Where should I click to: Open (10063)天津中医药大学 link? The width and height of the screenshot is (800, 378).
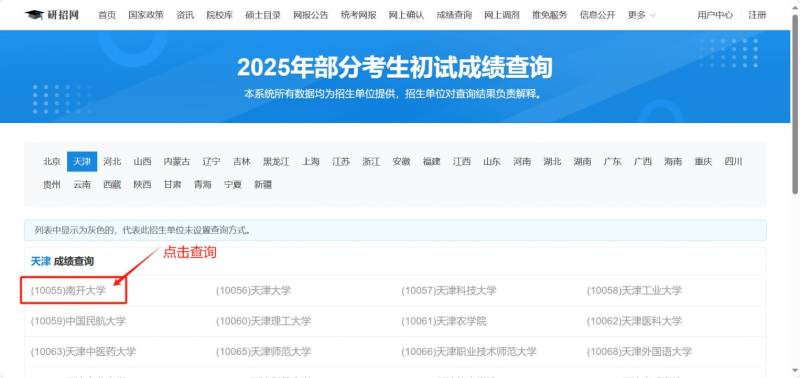point(83,352)
